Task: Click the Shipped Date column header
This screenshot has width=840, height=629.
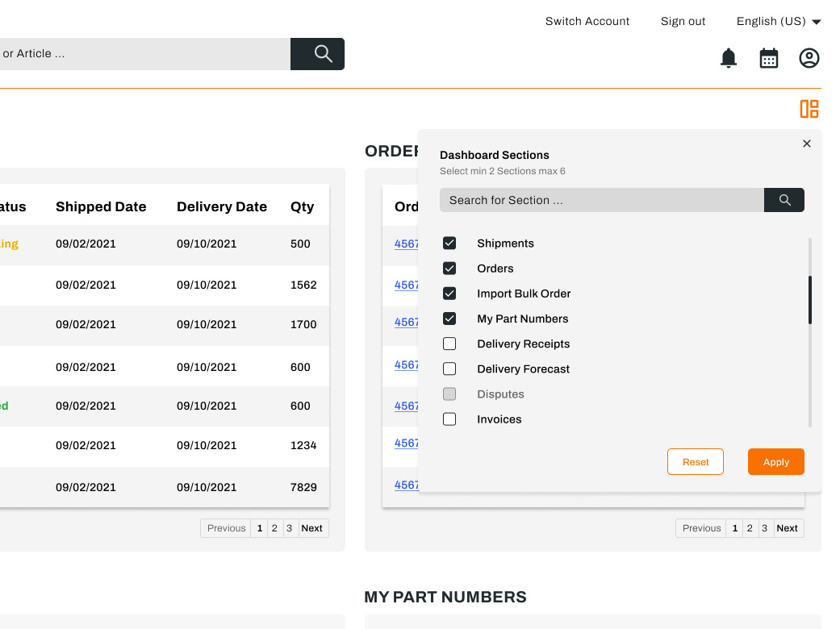Action: (101, 206)
